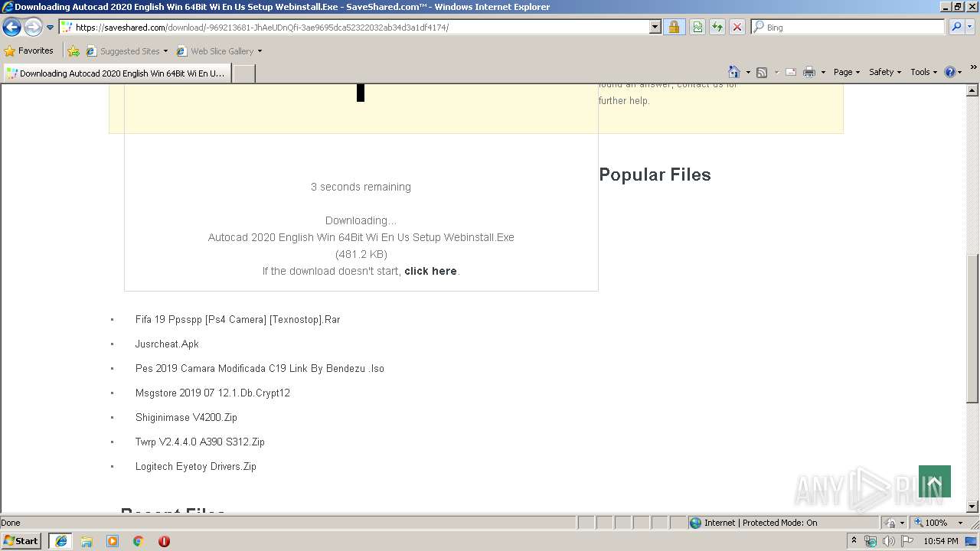Expand the Home button dropdown arrow
Viewport: 980px width, 551px height.
point(748,72)
